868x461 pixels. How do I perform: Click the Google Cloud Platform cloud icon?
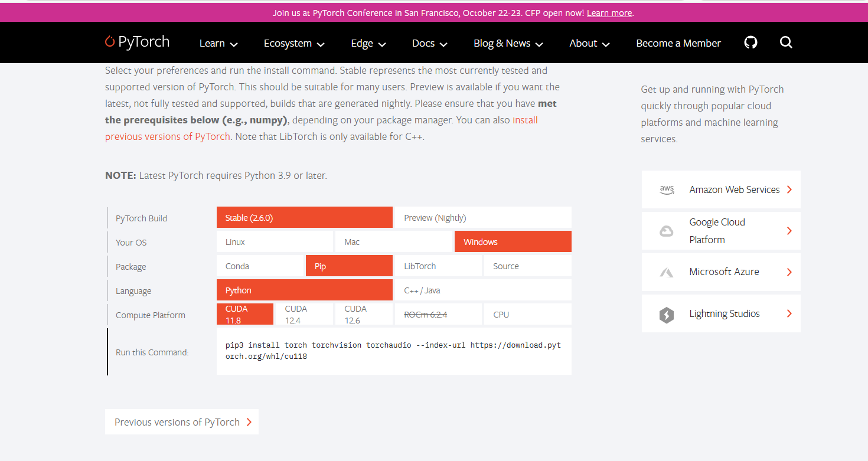click(666, 231)
